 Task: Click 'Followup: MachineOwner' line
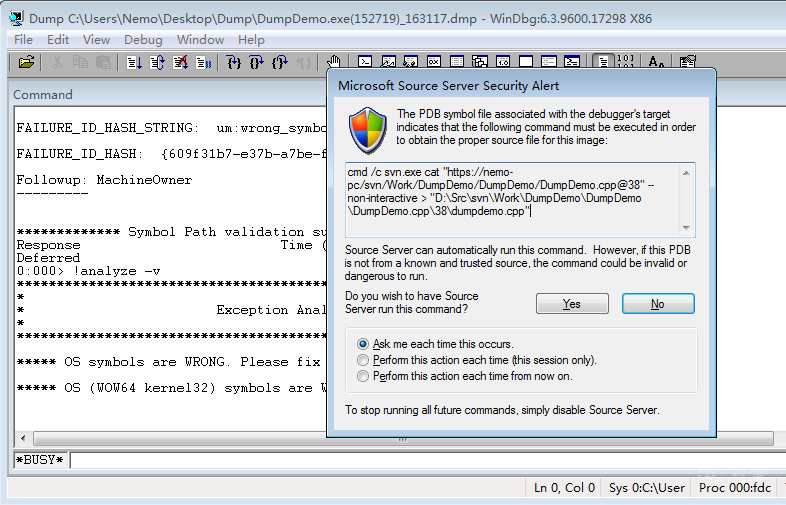104,180
